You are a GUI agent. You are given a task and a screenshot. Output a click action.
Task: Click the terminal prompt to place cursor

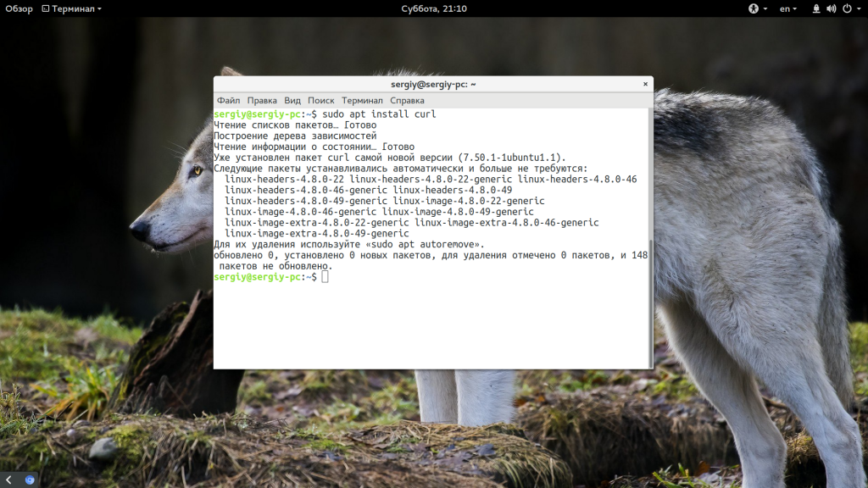click(x=326, y=276)
